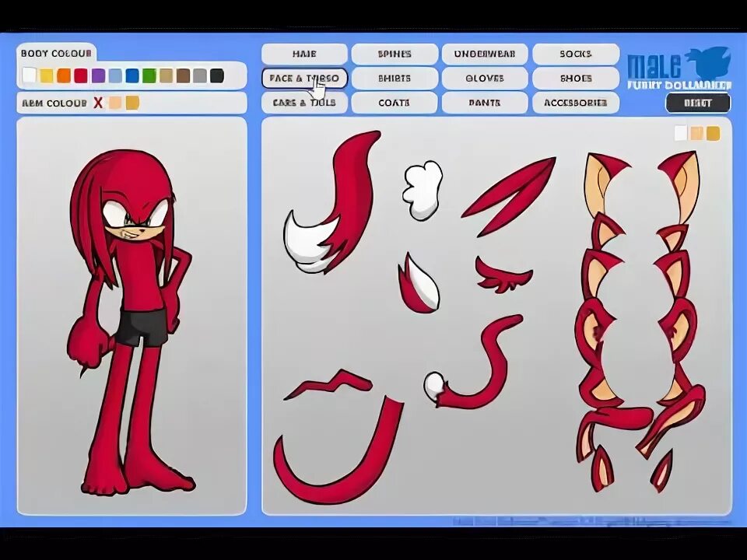Set body colour to red
This screenshot has width=747, height=560.
click(81, 75)
